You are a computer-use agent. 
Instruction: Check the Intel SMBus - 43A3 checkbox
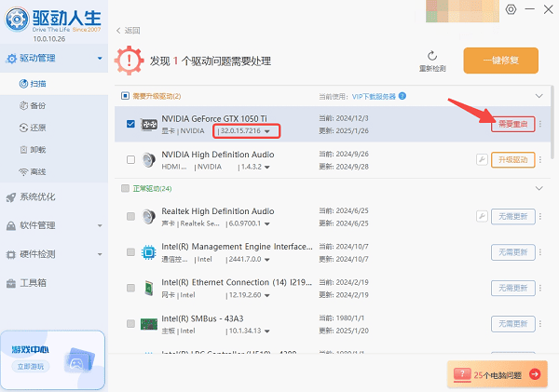pos(130,324)
